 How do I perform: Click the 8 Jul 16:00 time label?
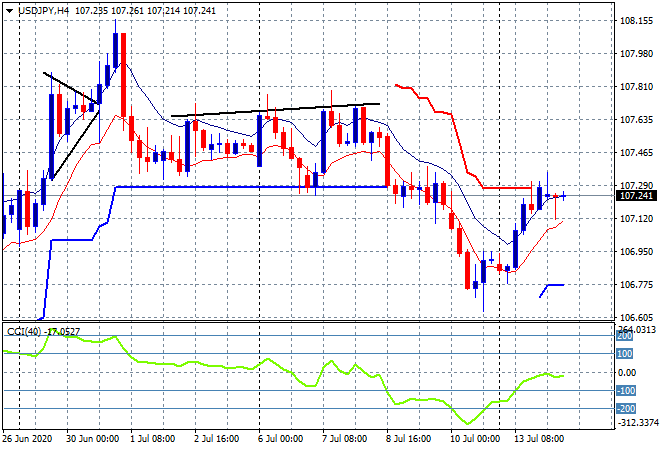(409, 439)
